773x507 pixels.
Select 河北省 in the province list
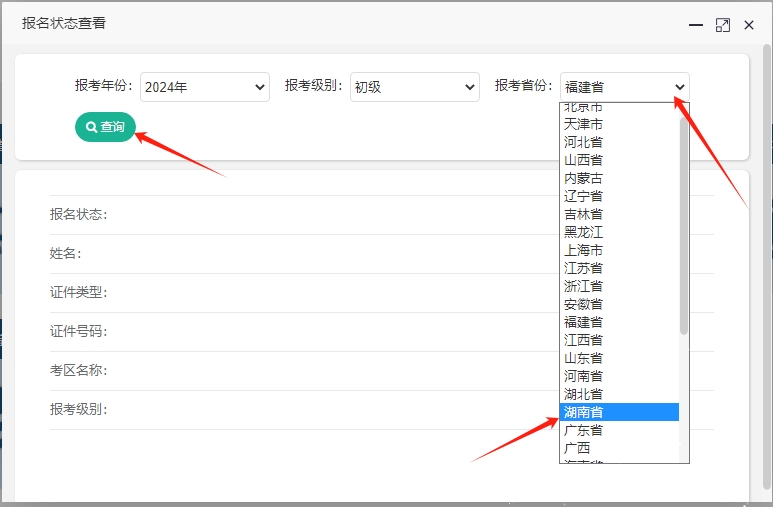point(619,142)
